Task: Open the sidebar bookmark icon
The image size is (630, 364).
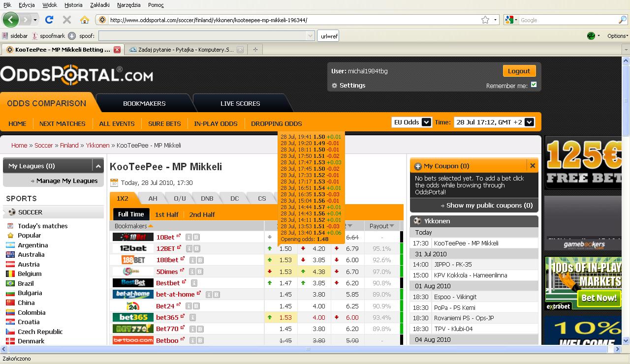Action: pos(5,36)
